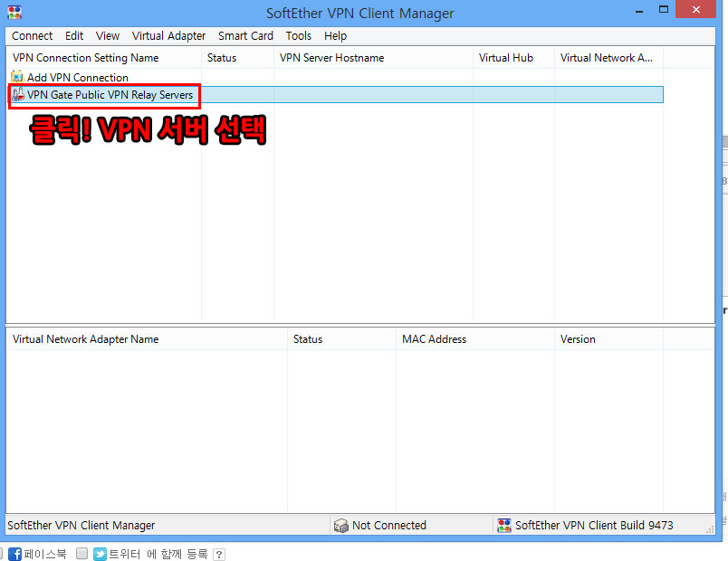Sort by MAC Address column

point(475,339)
